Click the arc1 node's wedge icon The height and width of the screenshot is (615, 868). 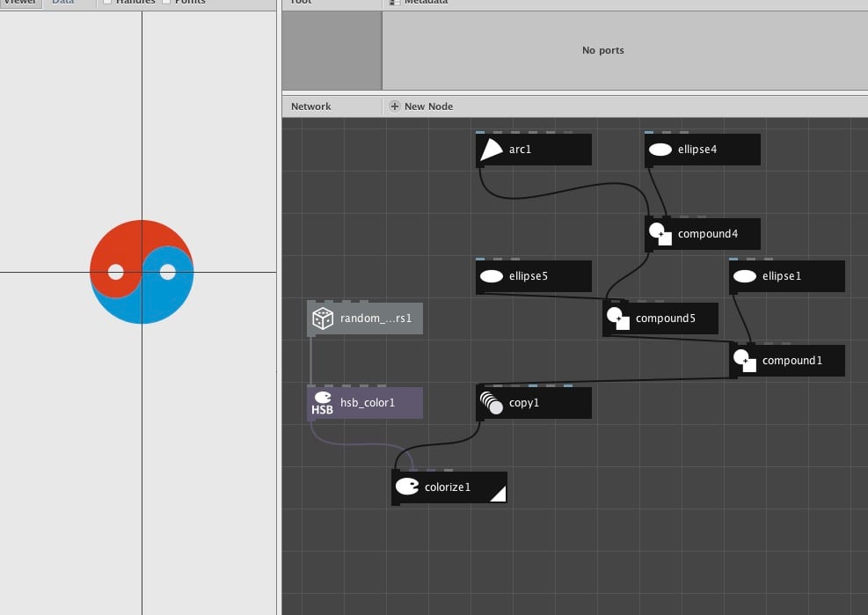point(492,150)
